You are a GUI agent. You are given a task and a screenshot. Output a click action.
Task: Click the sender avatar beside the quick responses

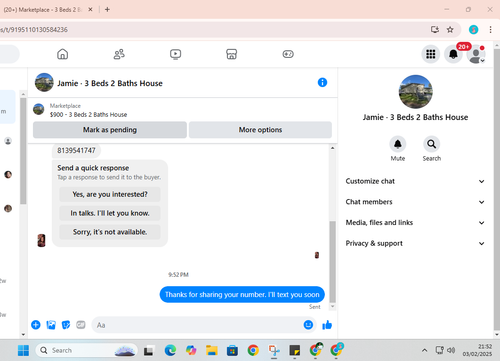click(x=41, y=240)
